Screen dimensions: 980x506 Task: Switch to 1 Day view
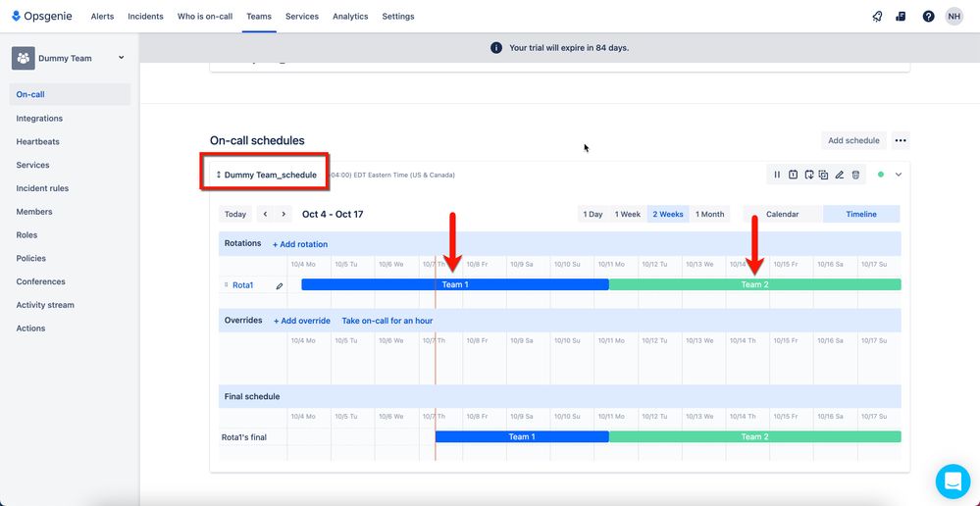[593, 215]
